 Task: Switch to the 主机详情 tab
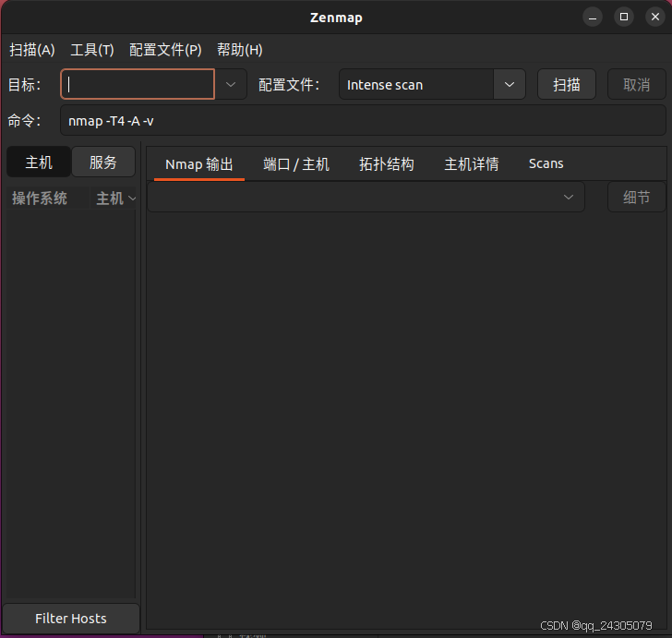(x=472, y=163)
